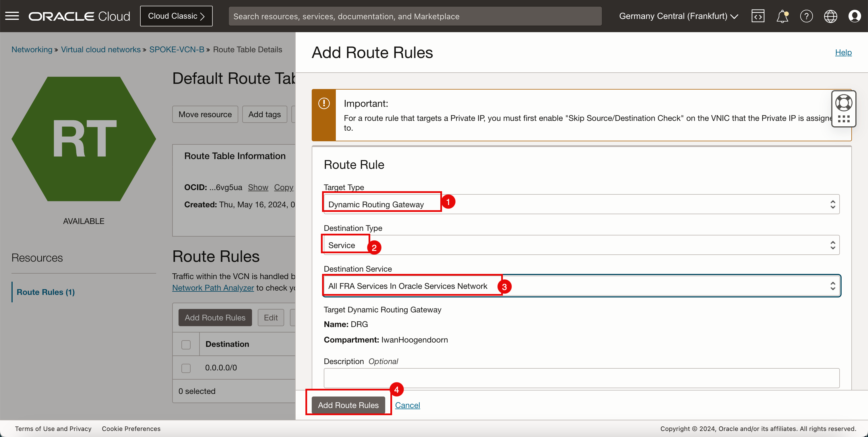Select the first route rule checkbox
The height and width of the screenshot is (437, 868).
coord(186,368)
